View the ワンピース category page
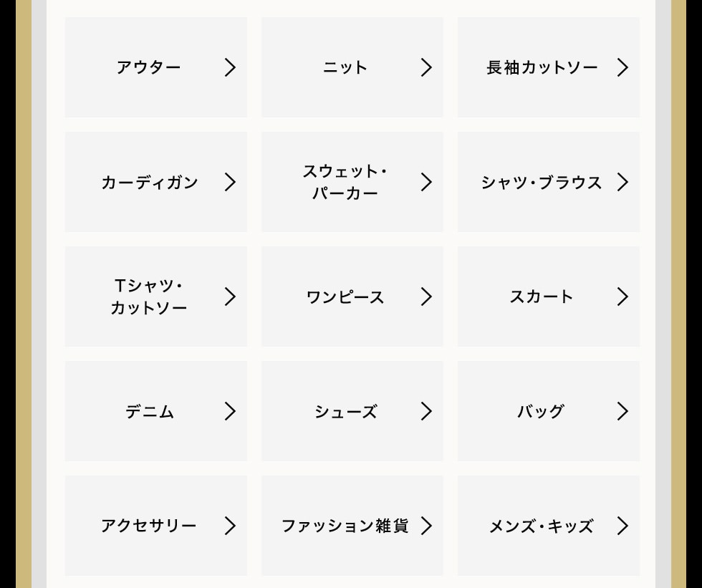This screenshot has width=702, height=588. (x=345, y=297)
